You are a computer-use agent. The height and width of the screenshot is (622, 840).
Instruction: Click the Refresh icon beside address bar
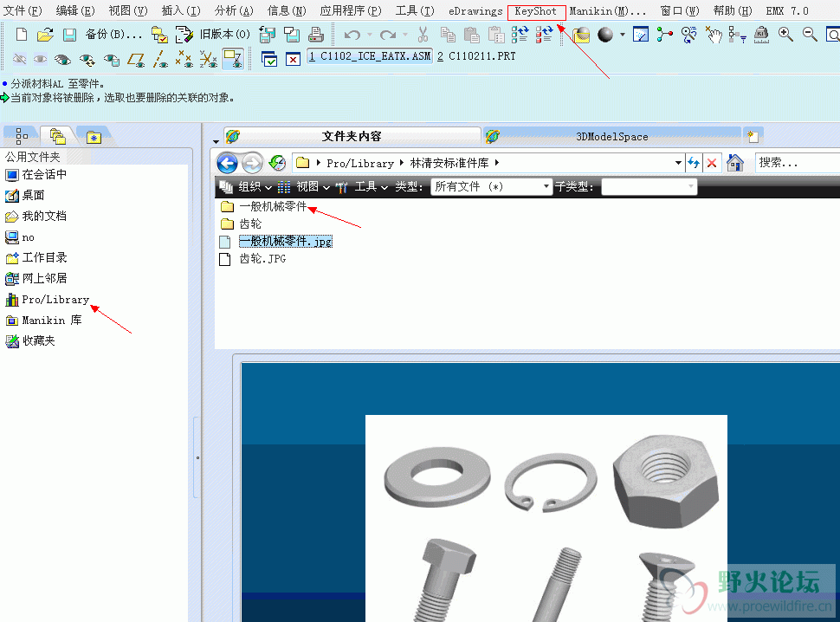click(693, 163)
